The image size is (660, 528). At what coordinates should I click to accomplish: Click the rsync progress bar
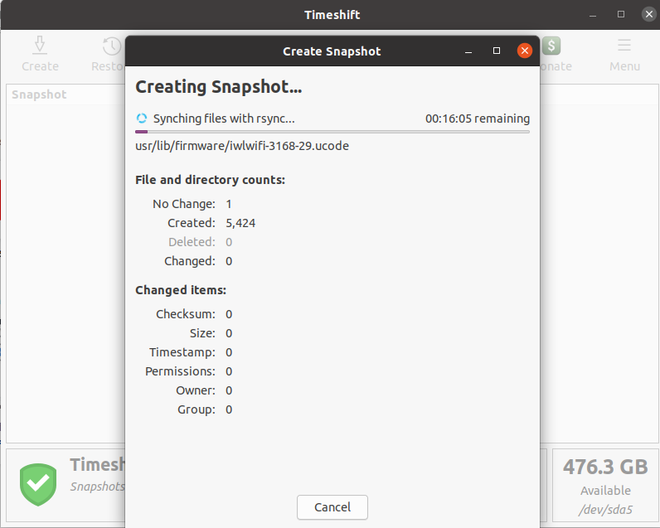332,132
